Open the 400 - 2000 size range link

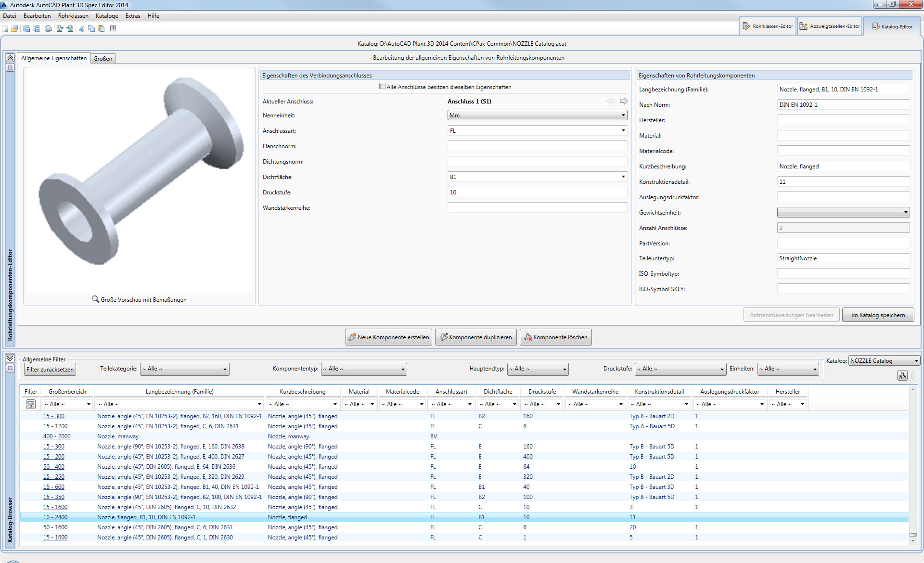coord(57,436)
